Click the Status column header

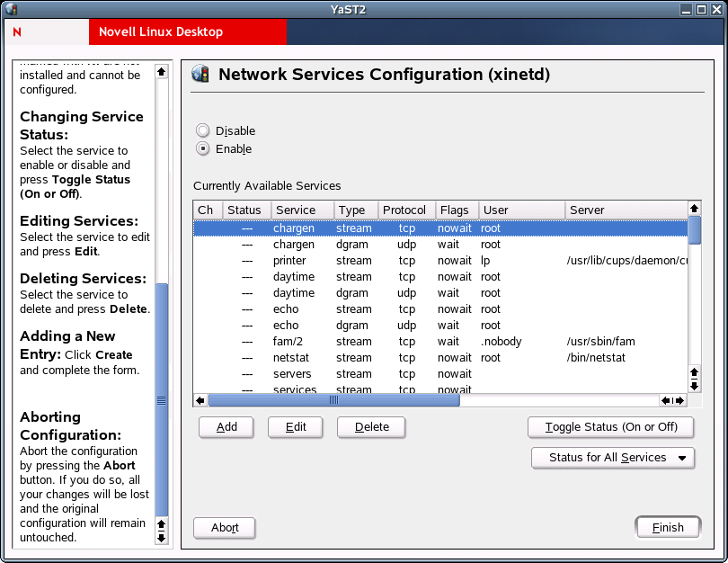(x=245, y=210)
